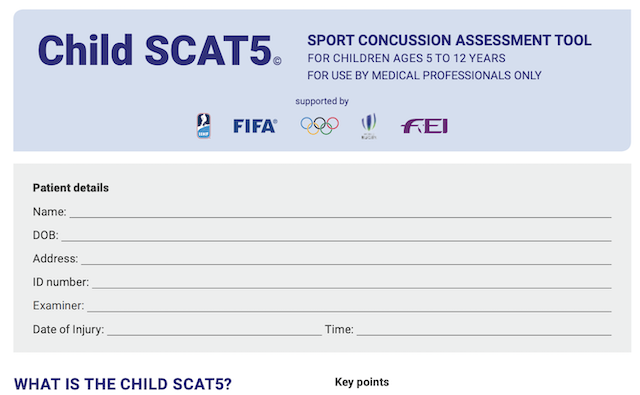This screenshot has width=640, height=395.
Task: Click the Child SCAT5 title
Action: click(155, 51)
